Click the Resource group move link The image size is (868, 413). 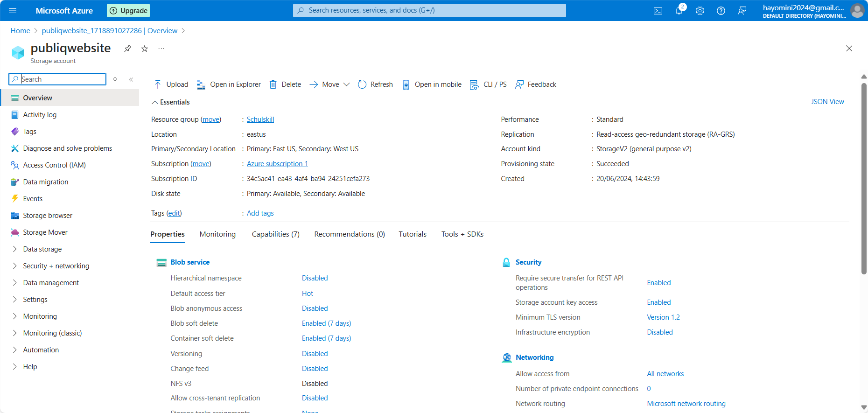click(211, 119)
